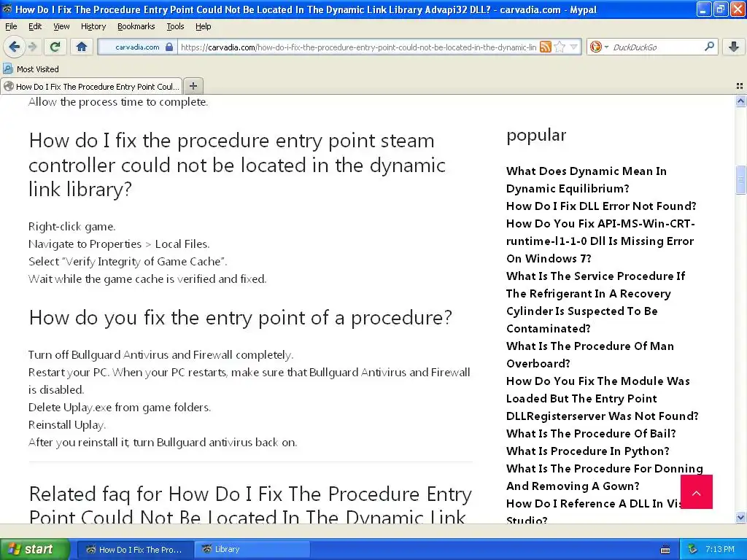Click into the DuckDuckGo search box
747x560 pixels.
[x=657, y=47]
